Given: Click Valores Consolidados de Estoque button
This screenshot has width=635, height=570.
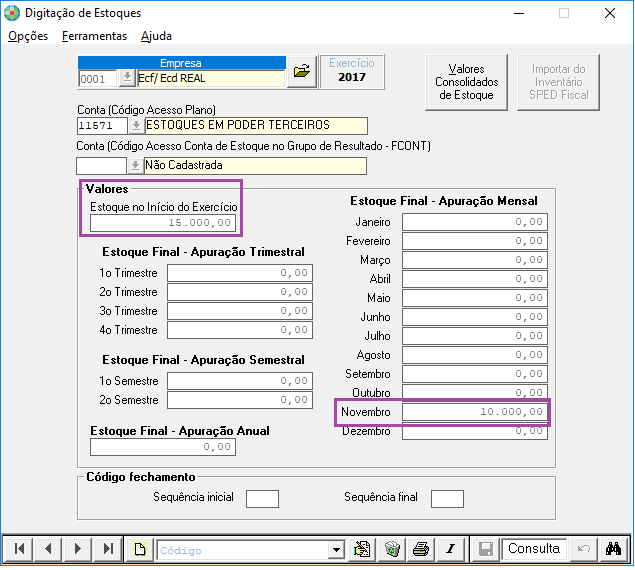Looking at the screenshot, I should pyautogui.click(x=467, y=82).
